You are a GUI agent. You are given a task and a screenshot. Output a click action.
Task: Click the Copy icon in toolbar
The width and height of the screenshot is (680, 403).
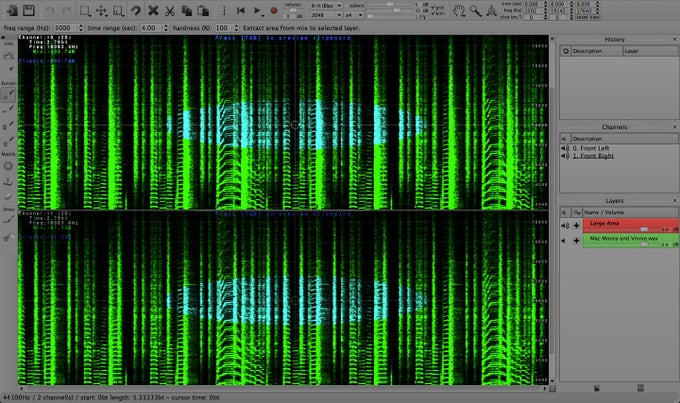(x=187, y=10)
